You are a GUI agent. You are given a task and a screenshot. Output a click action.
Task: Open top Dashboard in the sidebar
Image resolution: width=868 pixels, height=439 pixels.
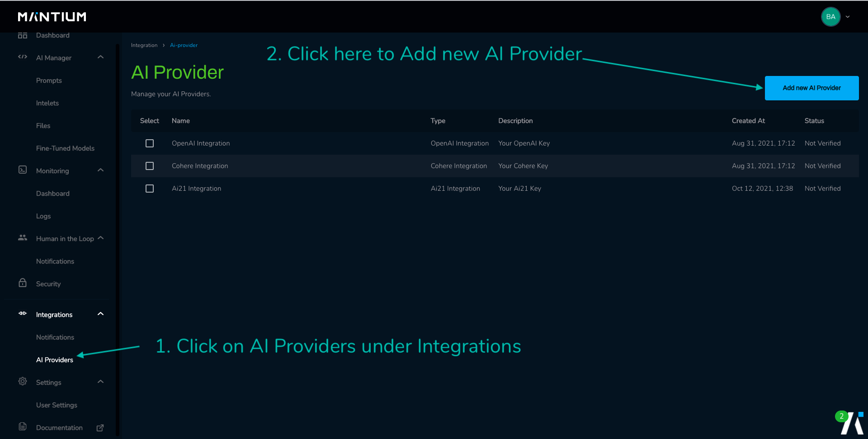pos(53,35)
